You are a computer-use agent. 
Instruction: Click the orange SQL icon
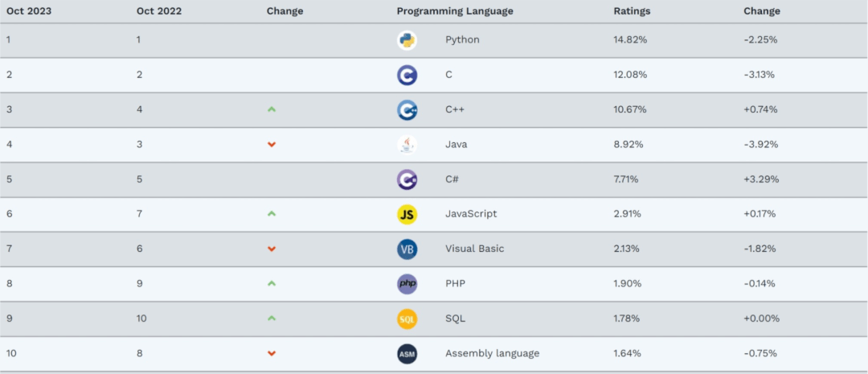[407, 319]
